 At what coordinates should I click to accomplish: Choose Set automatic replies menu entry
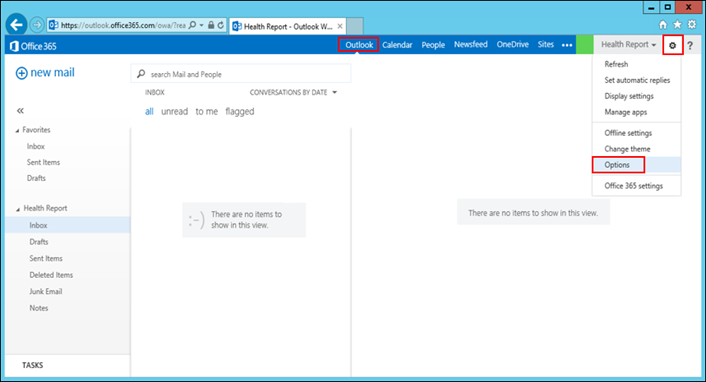click(x=636, y=80)
